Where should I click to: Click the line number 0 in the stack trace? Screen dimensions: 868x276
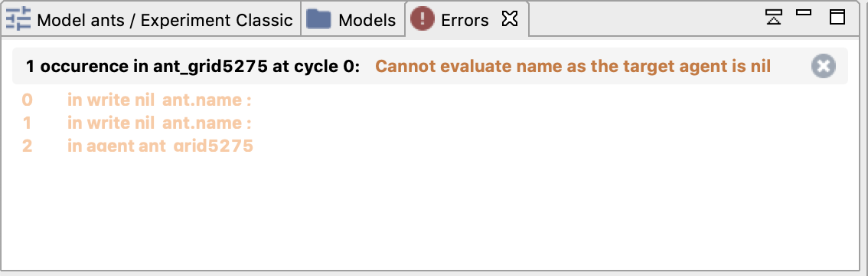(x=27, y=100)
